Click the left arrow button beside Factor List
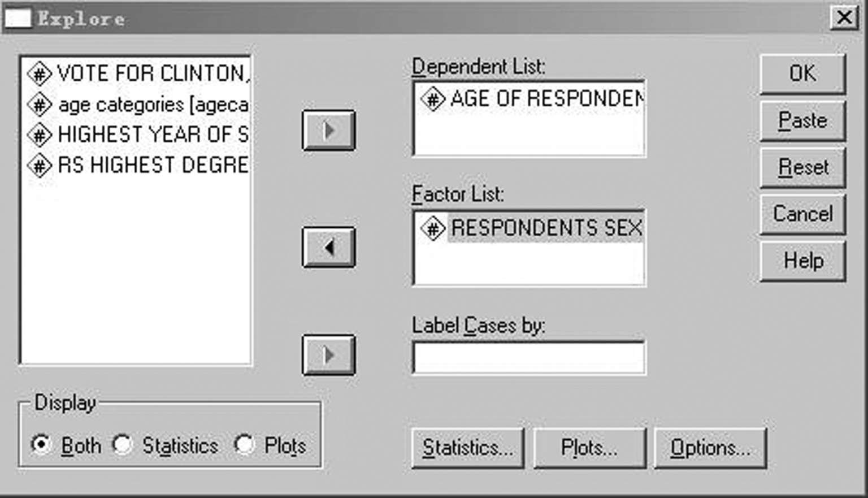868x498 pixels. [x=328, y=247]
